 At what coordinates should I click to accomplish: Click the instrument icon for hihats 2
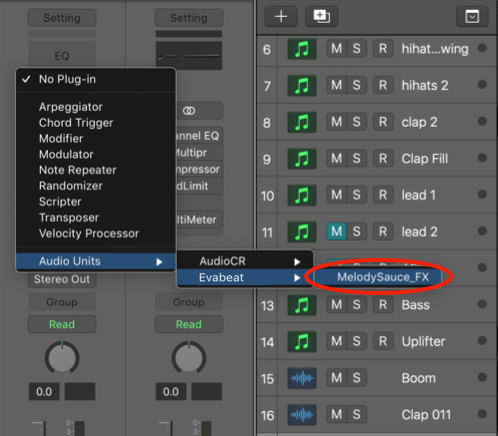[302, 86]
